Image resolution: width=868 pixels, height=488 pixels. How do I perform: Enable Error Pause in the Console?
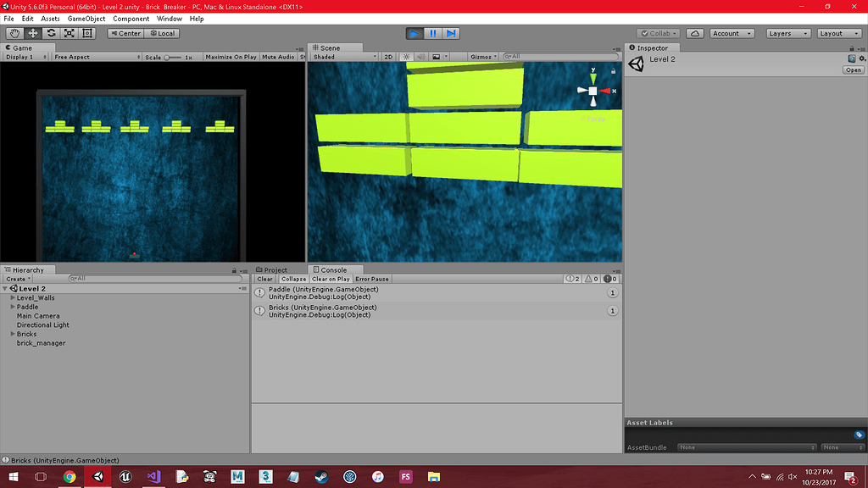tap(372, 279)
